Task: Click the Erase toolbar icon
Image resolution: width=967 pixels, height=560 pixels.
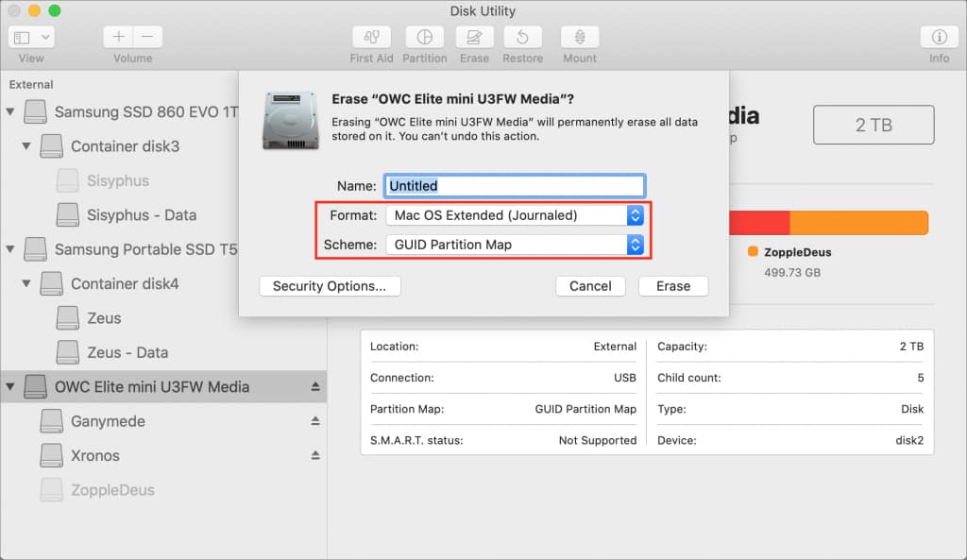Action: click(474, 38)
